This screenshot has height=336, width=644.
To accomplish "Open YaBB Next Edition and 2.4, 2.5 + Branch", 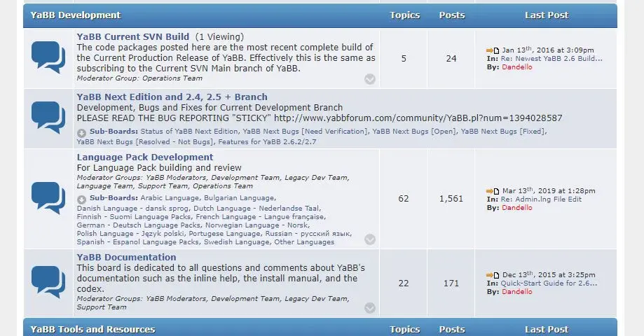I will tap(172, 97).
